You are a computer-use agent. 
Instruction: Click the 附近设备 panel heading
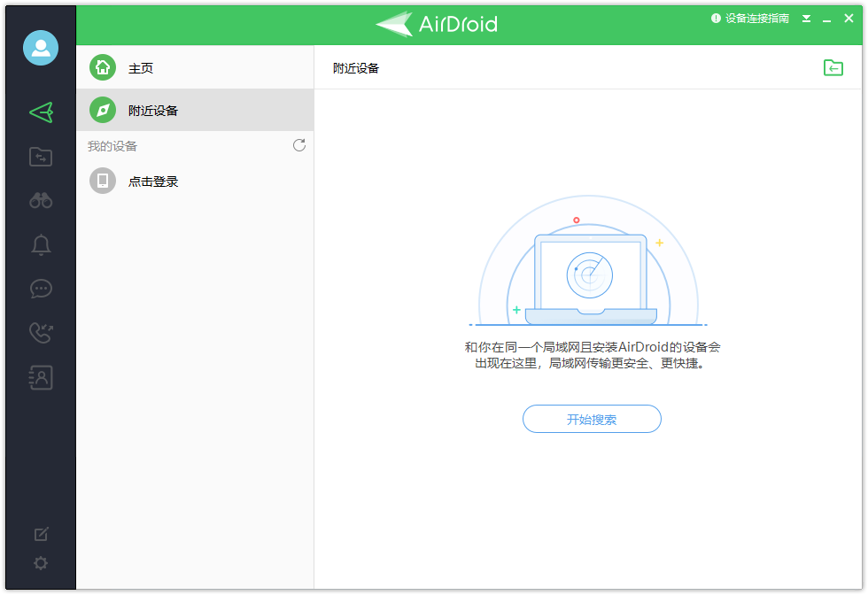356,68
